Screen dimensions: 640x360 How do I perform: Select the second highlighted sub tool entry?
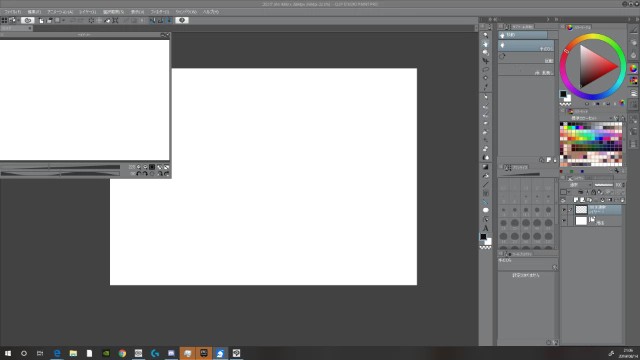click(x=526, y=46)
